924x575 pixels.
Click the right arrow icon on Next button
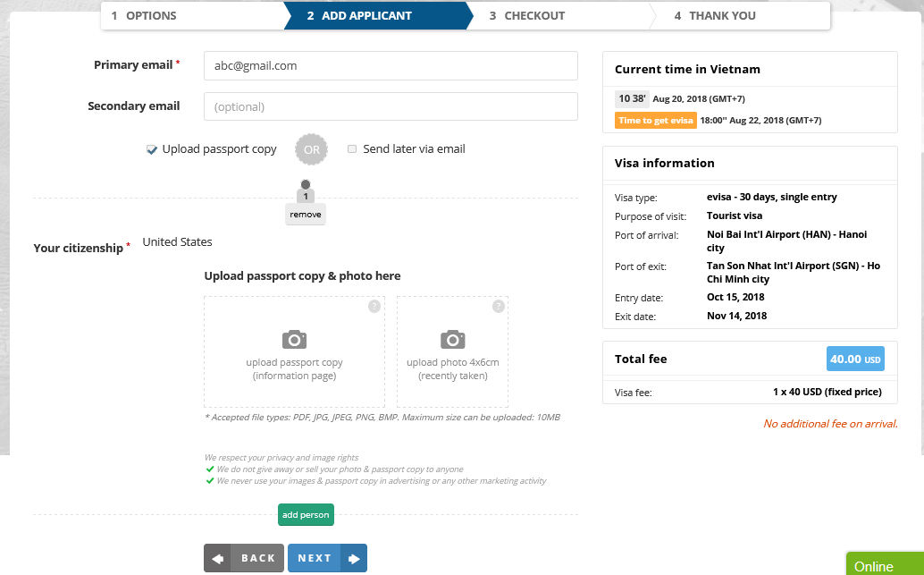[354, 558]
